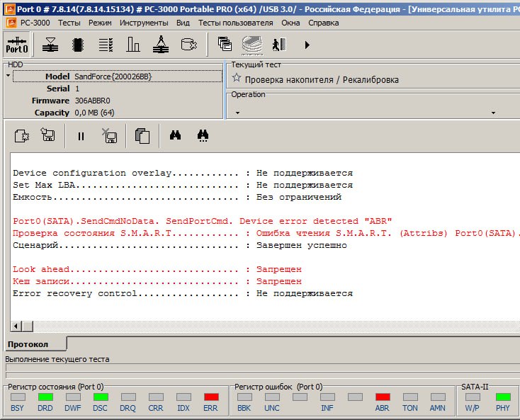Select the Протокол tab
The width and height of the screenshot is (520, 420).
click(x=28, y=344)
